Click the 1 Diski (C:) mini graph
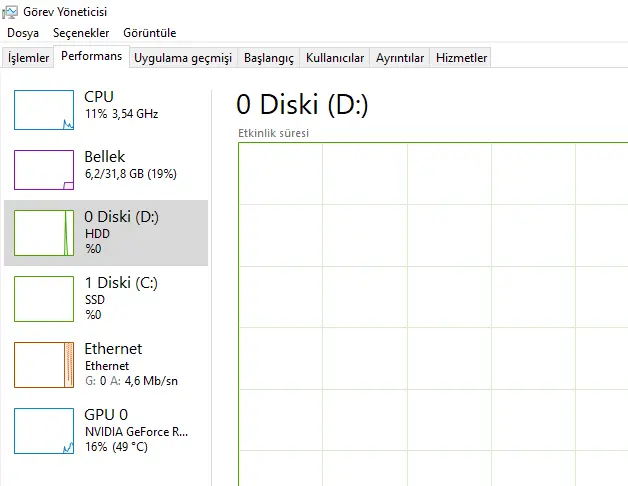This screenshot has width=628, height=486. coord(44,299)
